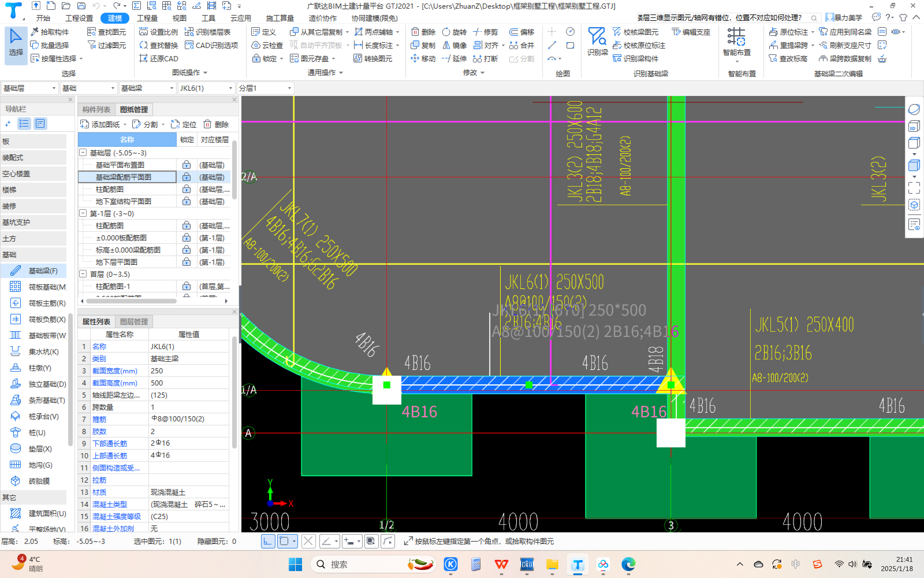
Task: Select 筏板基础(M) in navigation
Action: (38, 287)
